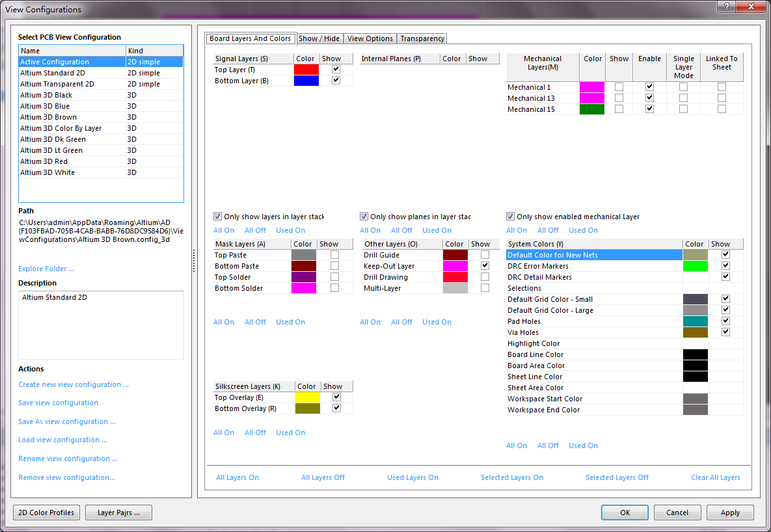Click All Layers Off link

323,477
